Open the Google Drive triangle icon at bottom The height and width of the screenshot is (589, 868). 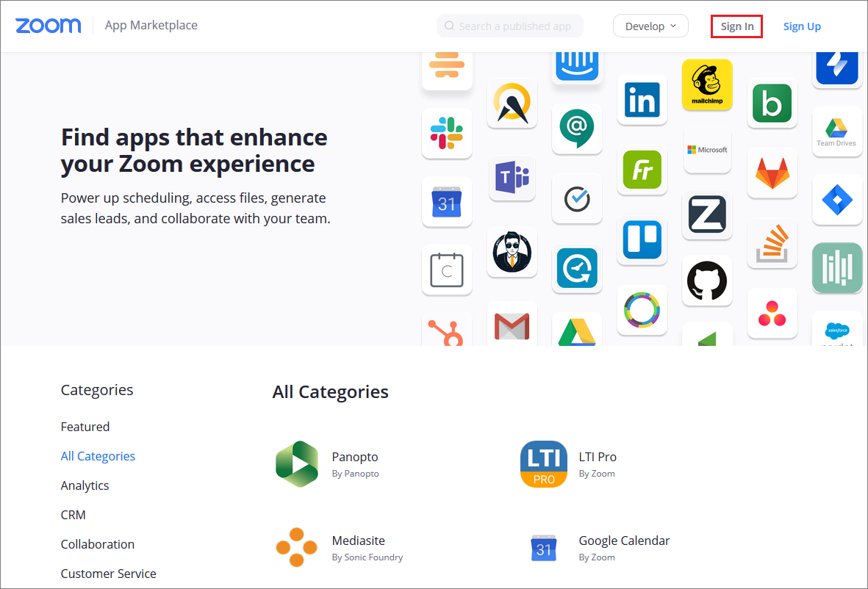coord(577,330)
